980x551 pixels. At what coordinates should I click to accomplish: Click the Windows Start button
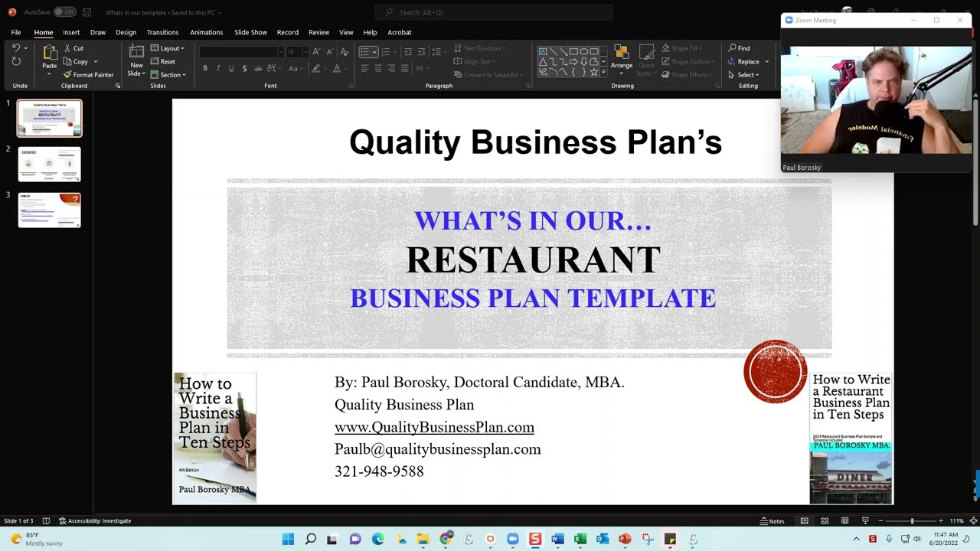[x=288, y=540]
